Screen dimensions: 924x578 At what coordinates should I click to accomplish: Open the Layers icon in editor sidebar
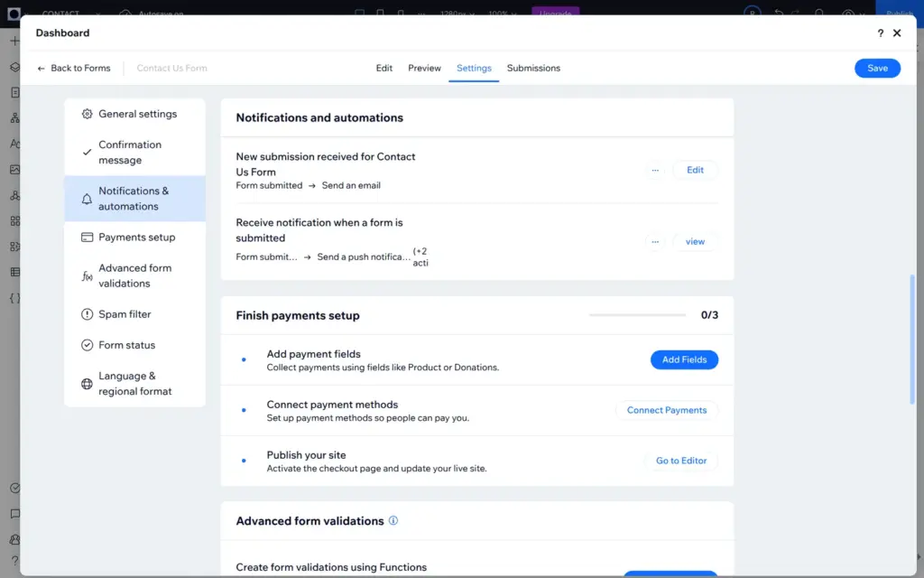(x=14, y=67)
